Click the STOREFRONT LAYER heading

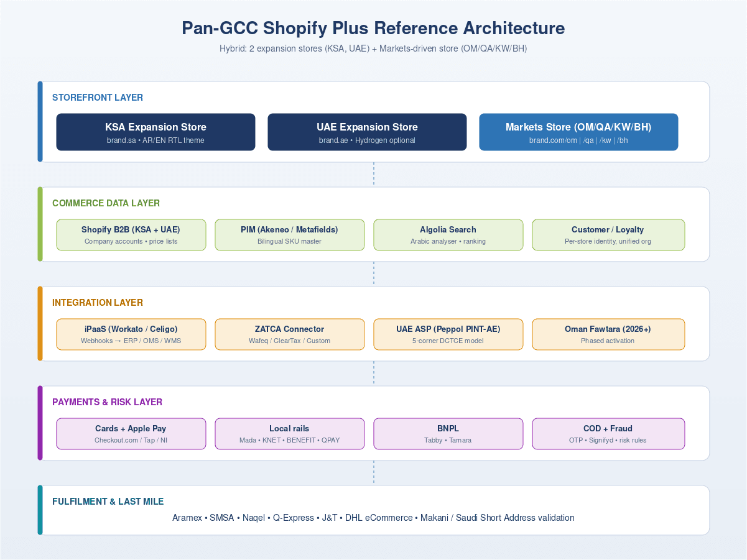coord(98,98)
